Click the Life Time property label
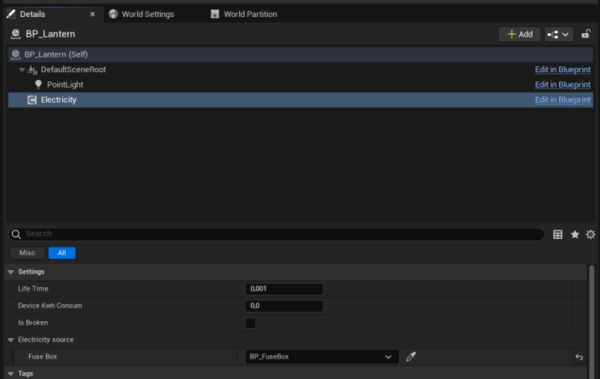 coord(33,289)
